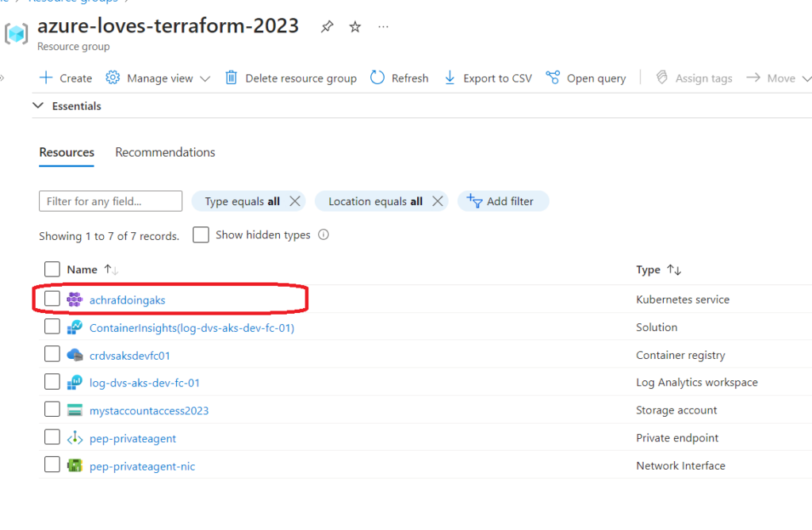
Task: Click the favorite star next to the title
Action: pyautogui.click(x=354, y=26)
